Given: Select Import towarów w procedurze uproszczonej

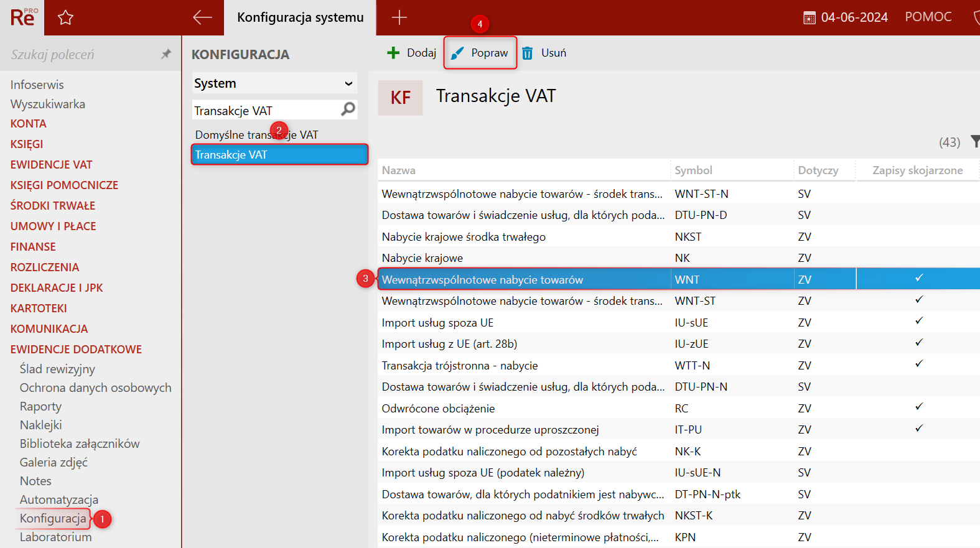Looking at the screenshot, I should pyautogui.click(x=679, y=430).
